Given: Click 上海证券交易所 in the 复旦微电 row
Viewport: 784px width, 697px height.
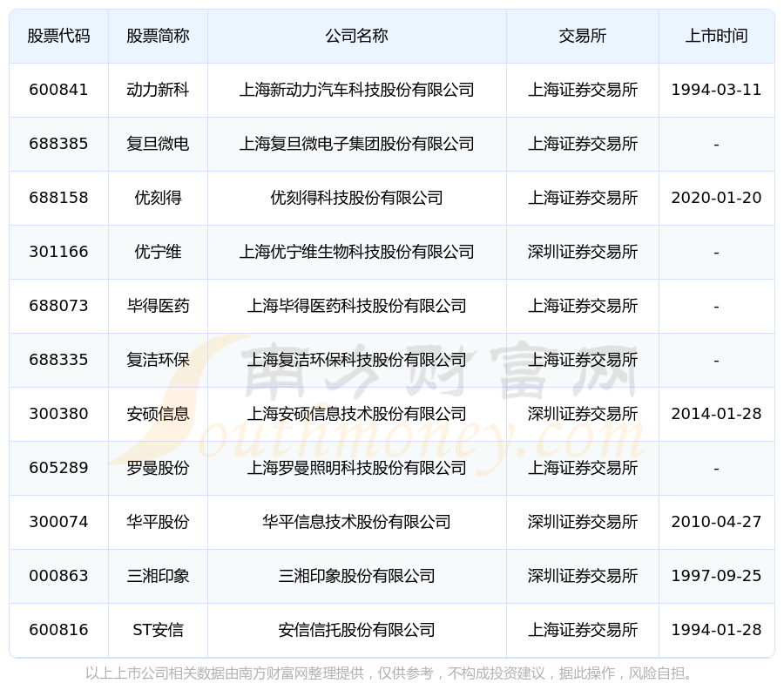Looking at the screenshot, I should pyautogui.click(x=583, y=144).
